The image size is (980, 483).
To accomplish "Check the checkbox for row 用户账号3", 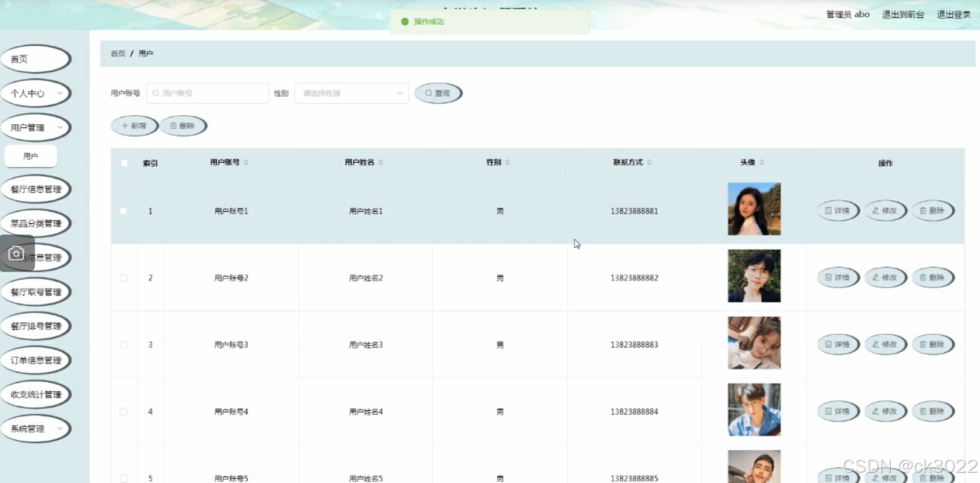I will (124, 345).
